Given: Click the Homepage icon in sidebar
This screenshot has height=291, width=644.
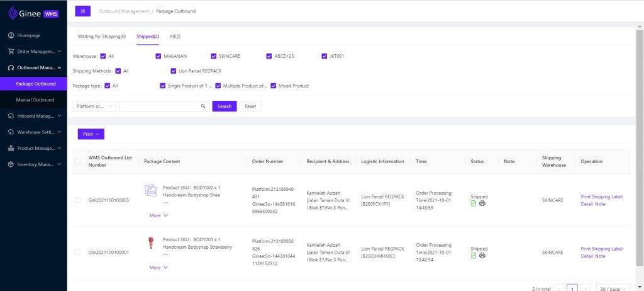Looking at the screenshot, I should point(11,35).
